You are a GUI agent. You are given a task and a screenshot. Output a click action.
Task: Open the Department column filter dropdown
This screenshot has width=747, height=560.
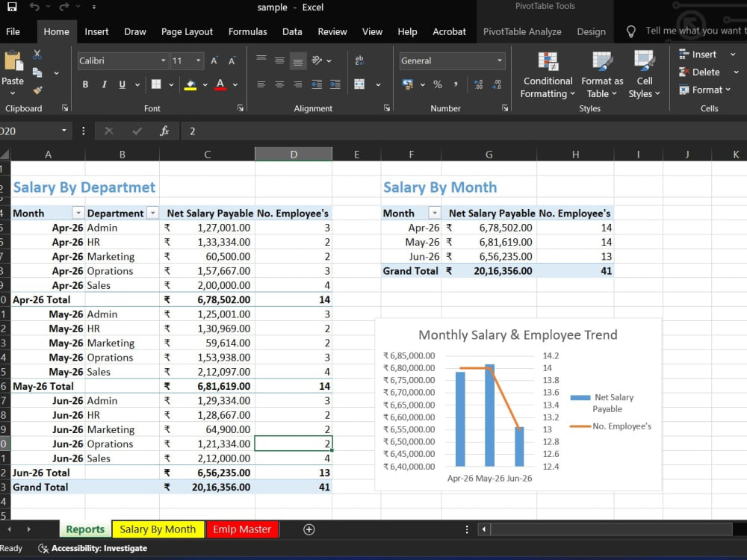coord(153,213)
